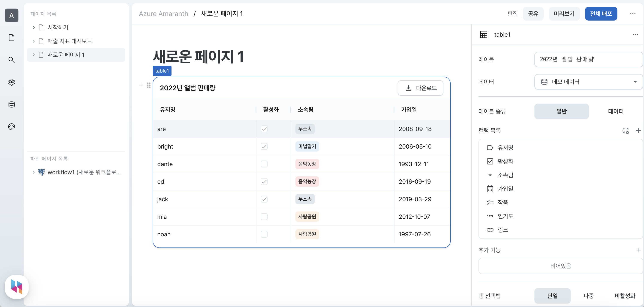
Task: Open 새로운 페이지 1 in page list
Action: click(x=76, y=55)
